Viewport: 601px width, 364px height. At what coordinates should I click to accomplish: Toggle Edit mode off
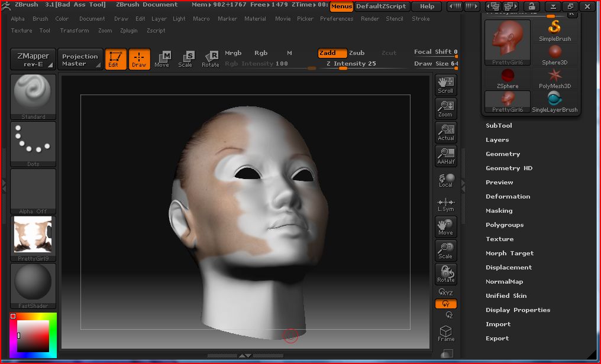click(x=115, y=59)
